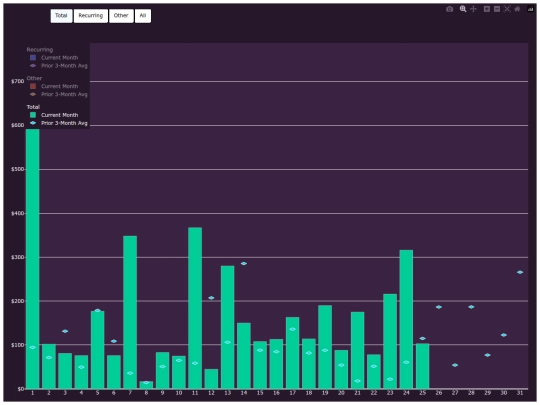Click the green bar for day 24
Image resolution: width=540 pixels, height=405 pixels.
[406, 319]
